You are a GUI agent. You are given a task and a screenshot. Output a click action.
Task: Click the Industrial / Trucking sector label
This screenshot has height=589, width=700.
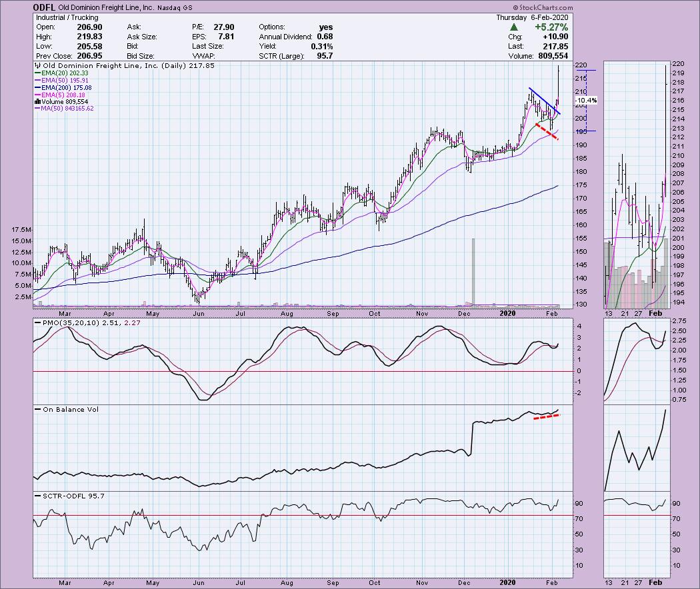pos(67,17)
